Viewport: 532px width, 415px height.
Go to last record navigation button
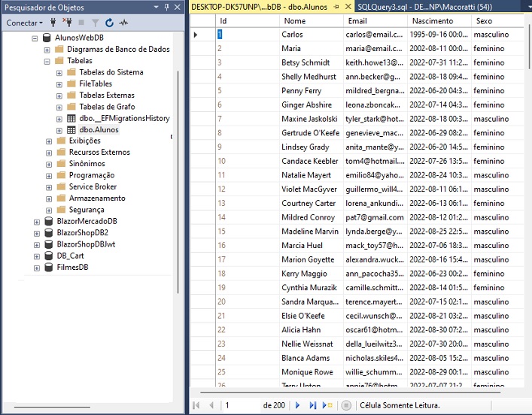tap(312, 405)
